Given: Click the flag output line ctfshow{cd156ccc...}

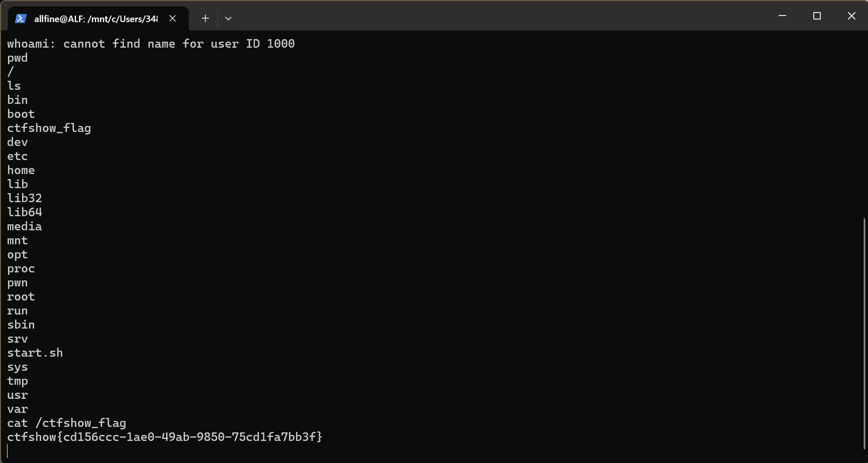Looking at the screenshot, I should coord(165,437).
